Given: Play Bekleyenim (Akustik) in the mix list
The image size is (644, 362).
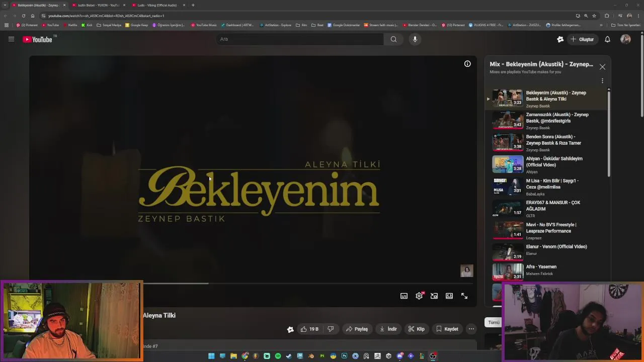Looking at the screenshot, I should [546, 99].
